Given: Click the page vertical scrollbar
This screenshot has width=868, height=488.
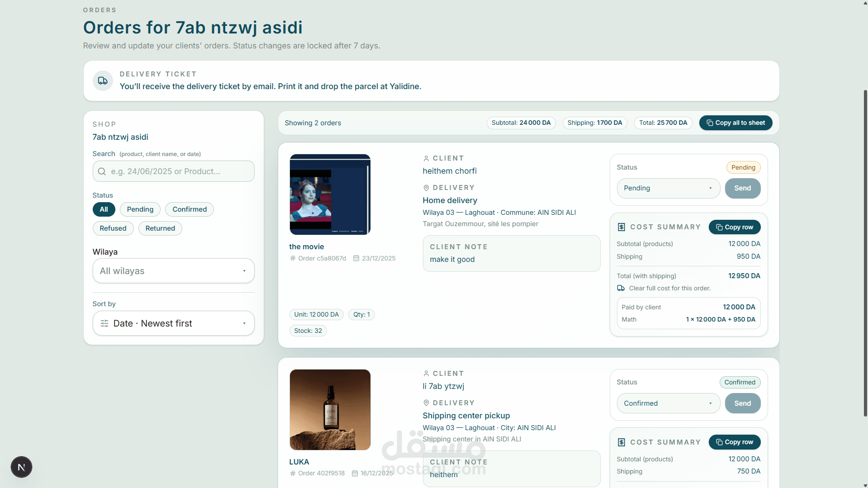Looking at the screenshot, I should pos(865,253).
